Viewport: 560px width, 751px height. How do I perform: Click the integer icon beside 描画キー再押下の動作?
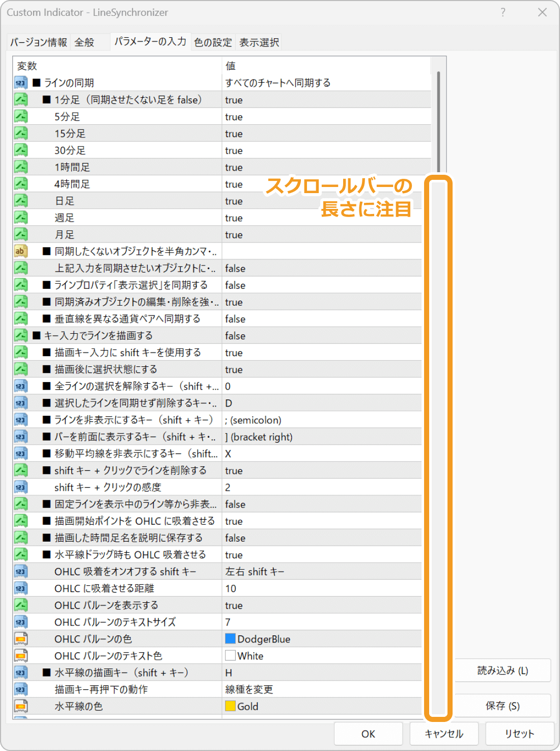[x=20, y=689]
